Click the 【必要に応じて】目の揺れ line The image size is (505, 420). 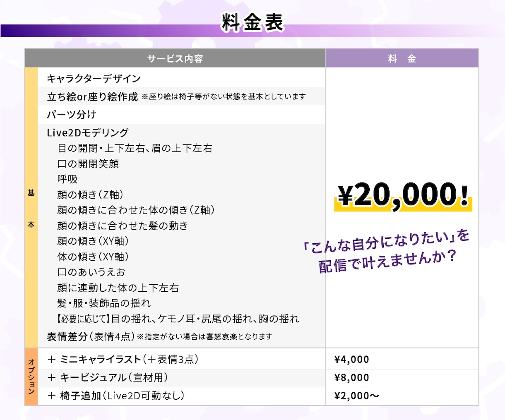point(178,319)
